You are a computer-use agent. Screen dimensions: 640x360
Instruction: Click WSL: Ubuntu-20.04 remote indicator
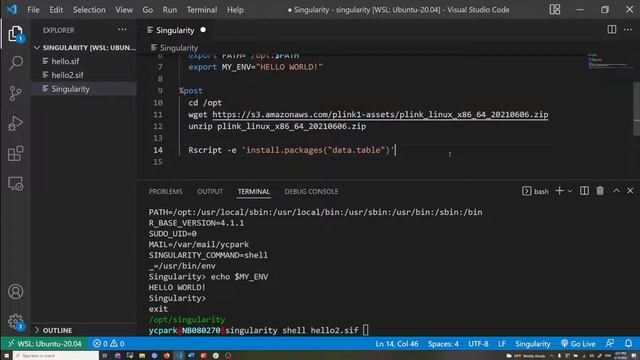point(44,344)
